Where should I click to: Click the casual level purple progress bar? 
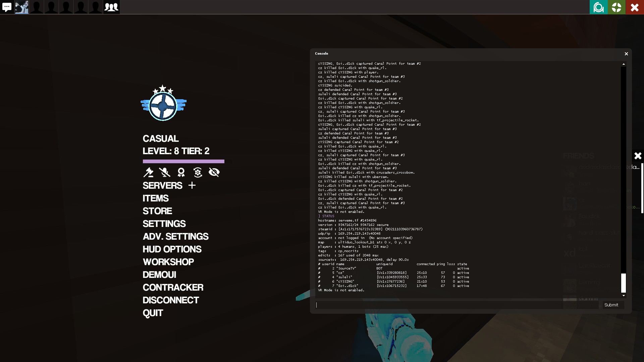point(183,162)
